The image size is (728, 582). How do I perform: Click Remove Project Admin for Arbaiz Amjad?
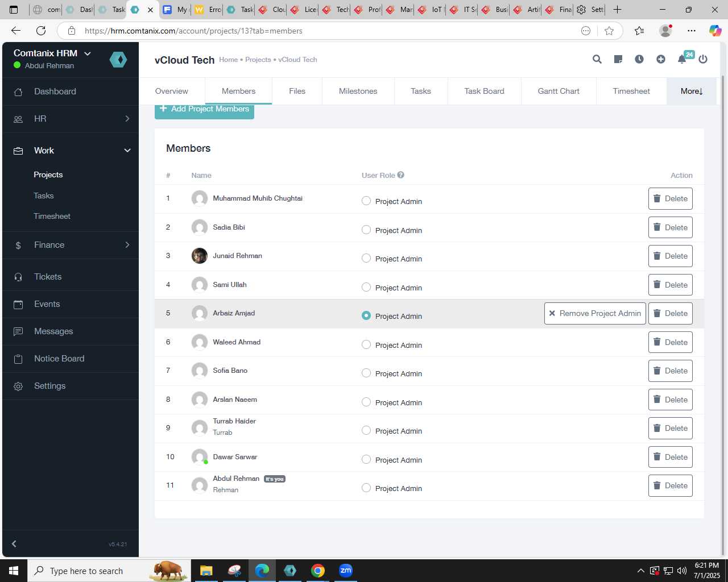[x=595, y=313]
